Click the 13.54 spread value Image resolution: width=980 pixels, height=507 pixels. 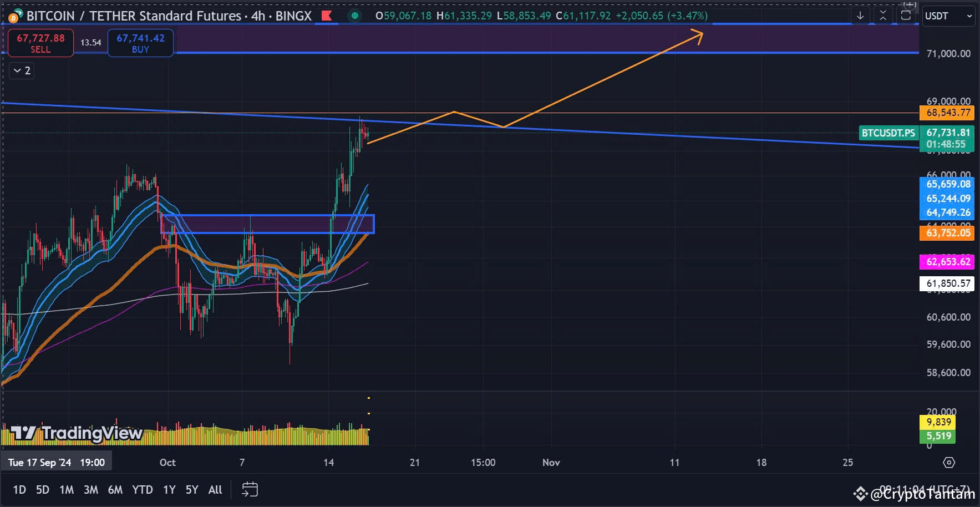pos(90,43)
